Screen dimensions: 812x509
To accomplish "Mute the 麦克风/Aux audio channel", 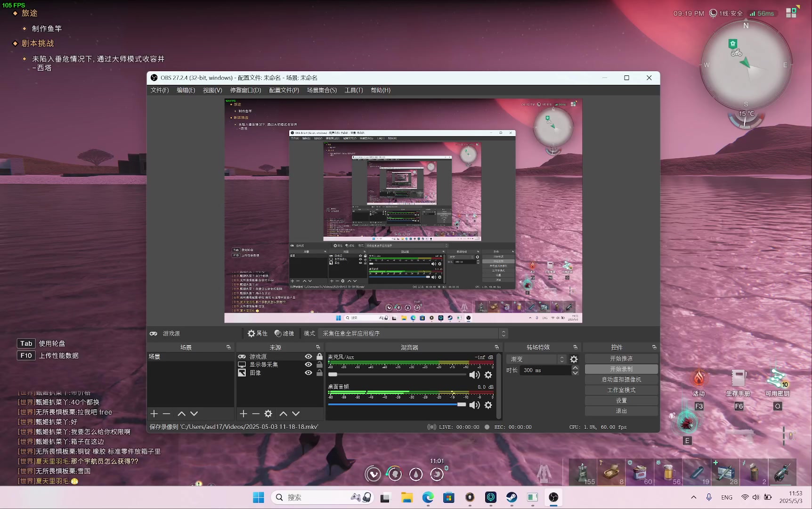I will 474,375.
